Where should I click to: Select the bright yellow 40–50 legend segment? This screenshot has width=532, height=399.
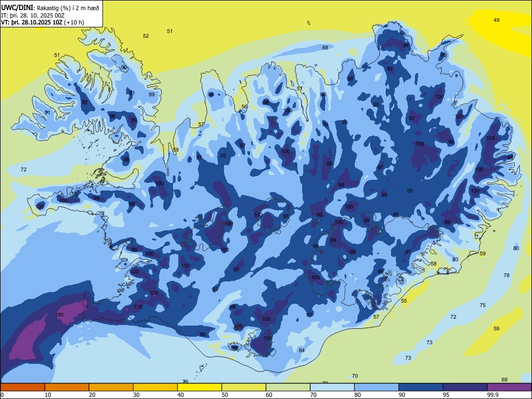tap(199, 387)
